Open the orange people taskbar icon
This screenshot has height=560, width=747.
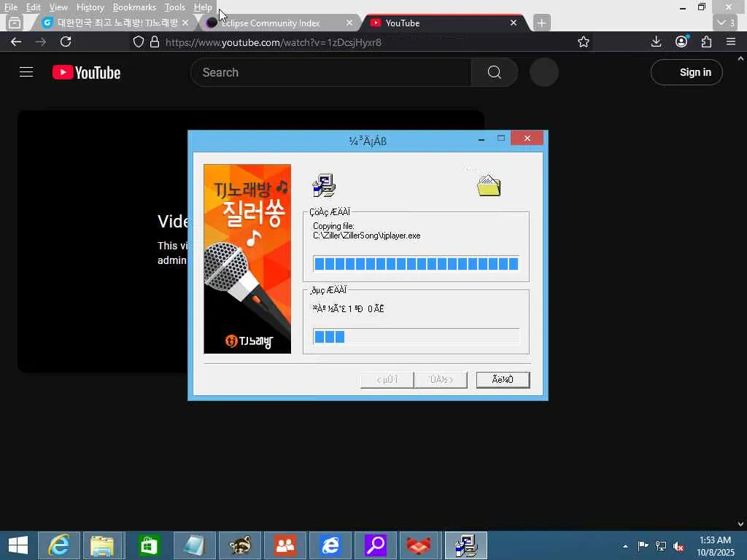point(285,545)
